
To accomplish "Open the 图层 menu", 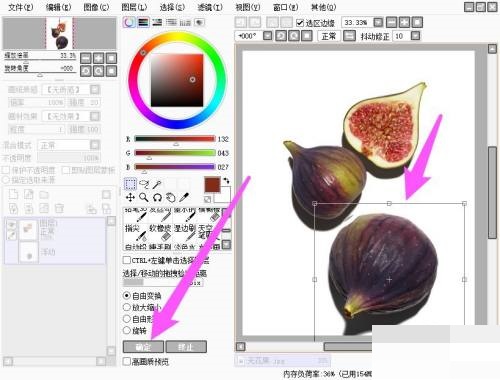I will point(134,7).
